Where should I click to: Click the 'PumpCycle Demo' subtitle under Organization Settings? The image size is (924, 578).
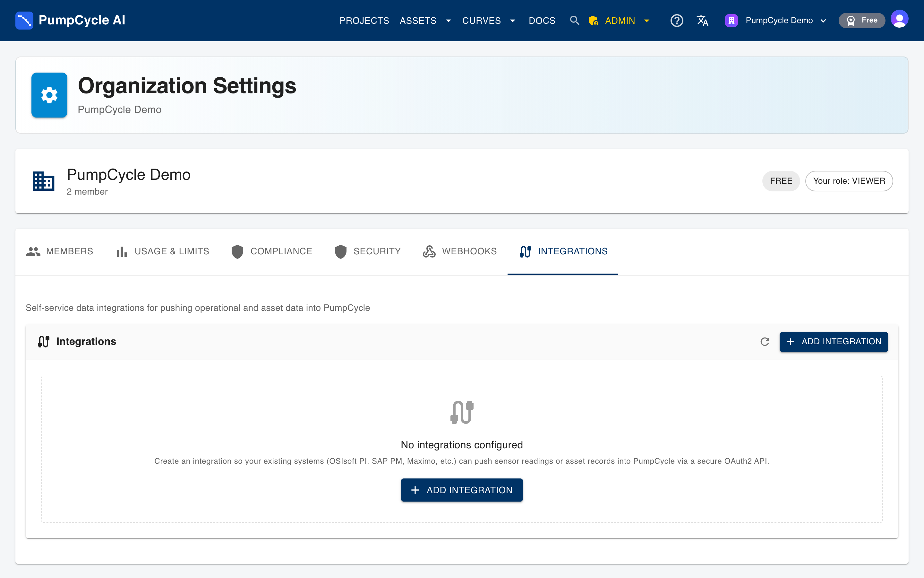(x=119, y=110)
